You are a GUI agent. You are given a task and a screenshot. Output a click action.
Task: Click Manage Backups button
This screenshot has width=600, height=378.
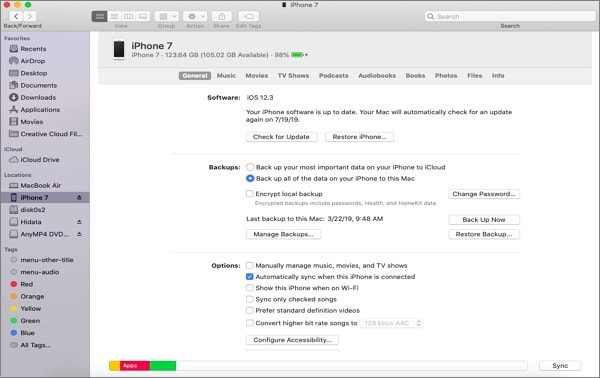tap(284, 234)
